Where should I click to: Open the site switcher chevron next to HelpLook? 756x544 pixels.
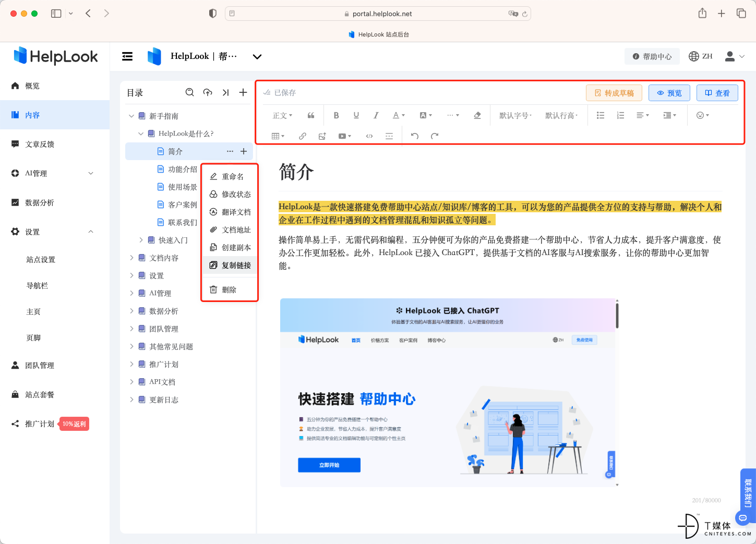[257, 56]
